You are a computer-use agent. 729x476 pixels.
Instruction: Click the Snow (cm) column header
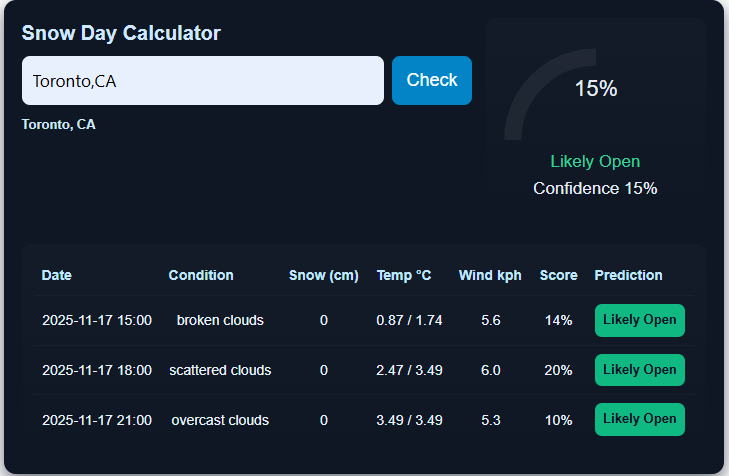point(324,275)
